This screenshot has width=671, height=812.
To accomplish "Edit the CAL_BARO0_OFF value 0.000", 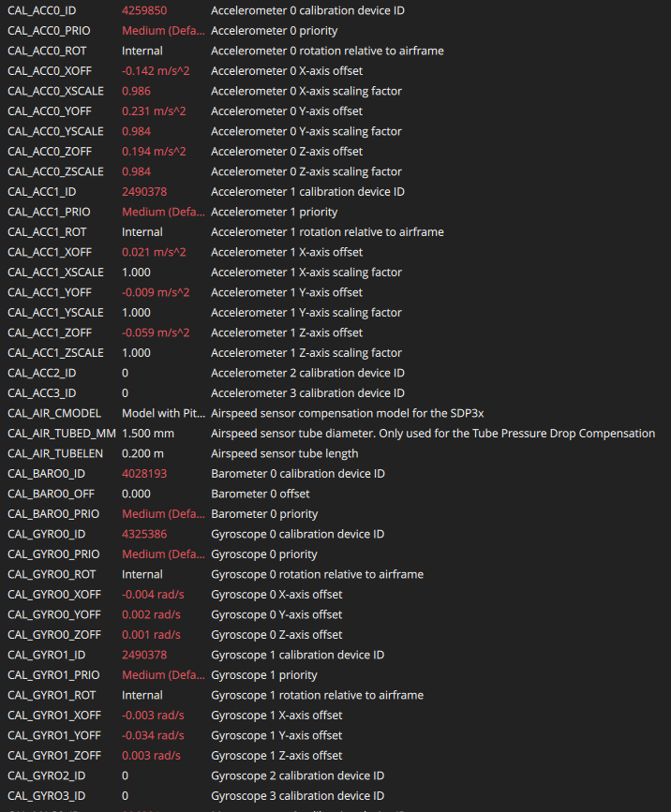I will (x=136, y=494).
